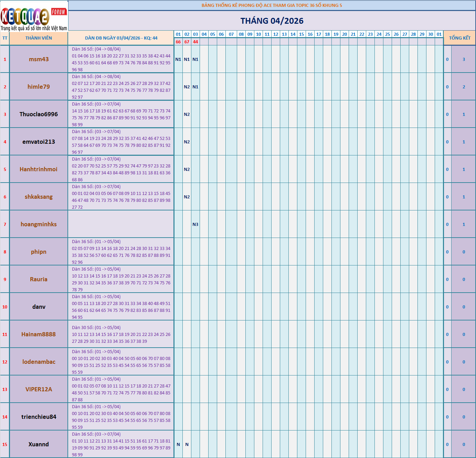Click the TT column header
The width and height of the screenshot is (476, 458).
pyautogui.click(x=4, y=38)
